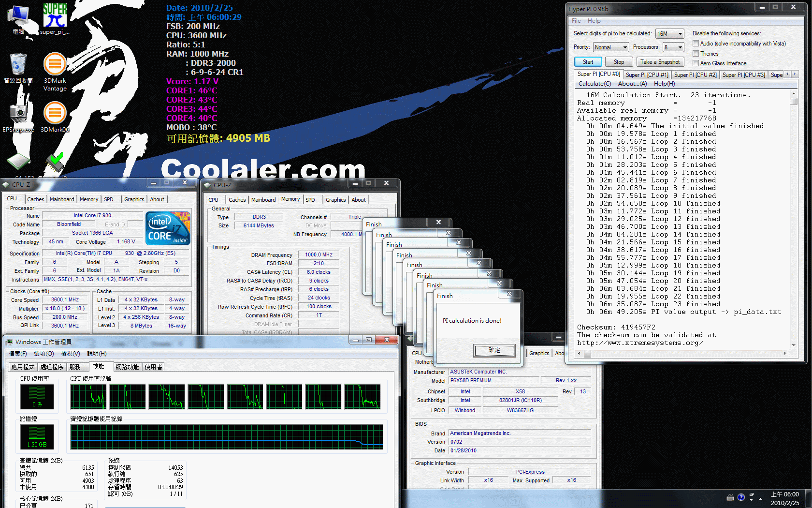
Task: Open the Priority dropdown set to Normal
Action: pyautogui.click(x=611, y=47)
